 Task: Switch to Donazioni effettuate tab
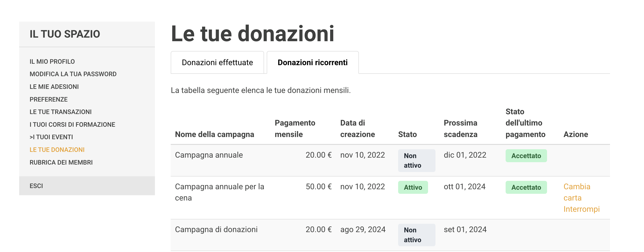click(x=217, y=63)
